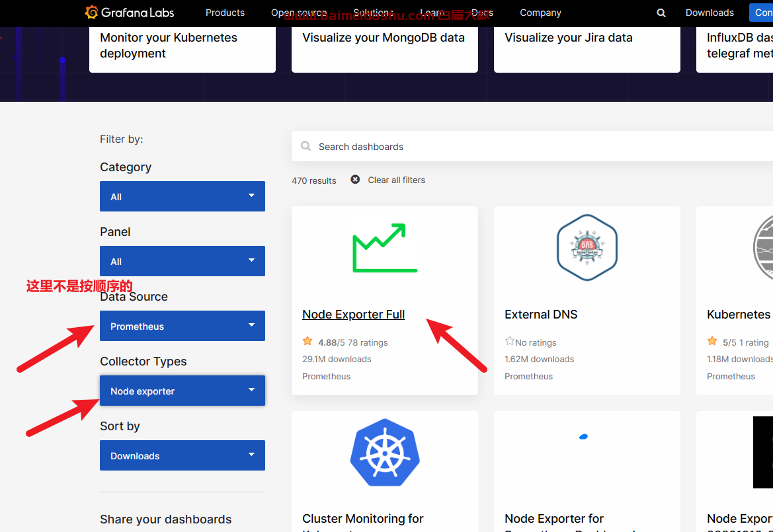Screen dimensions: 773x532
Task: Click Prometheus label under Node Exporter Full
Action: coord(327,376)
